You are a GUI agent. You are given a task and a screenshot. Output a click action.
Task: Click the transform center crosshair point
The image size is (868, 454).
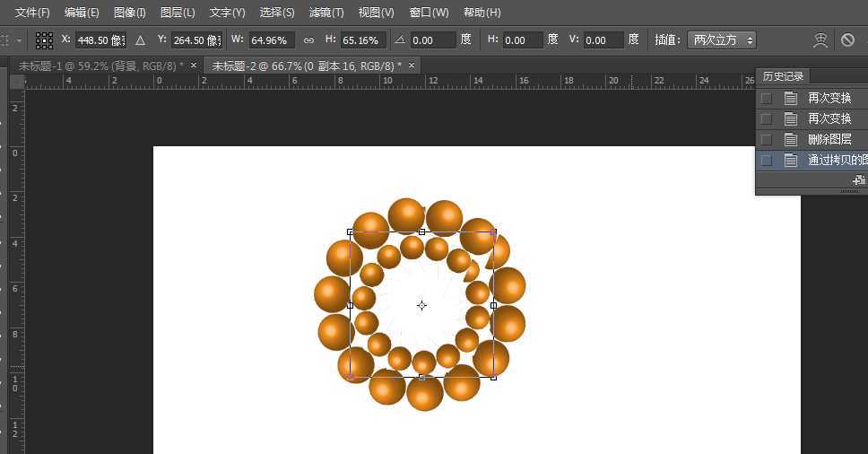tap(421, 305)
